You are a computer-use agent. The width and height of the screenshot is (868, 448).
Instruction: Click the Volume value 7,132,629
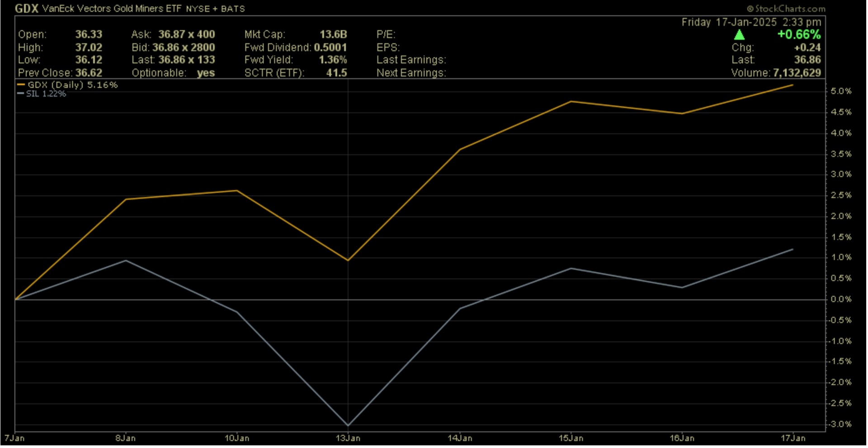(797, 73)
